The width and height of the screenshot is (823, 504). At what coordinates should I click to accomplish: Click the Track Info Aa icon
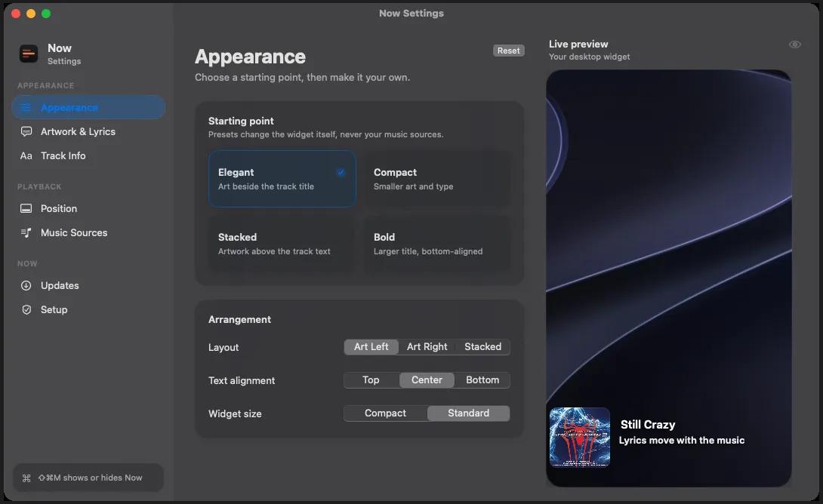click(26, 155)
